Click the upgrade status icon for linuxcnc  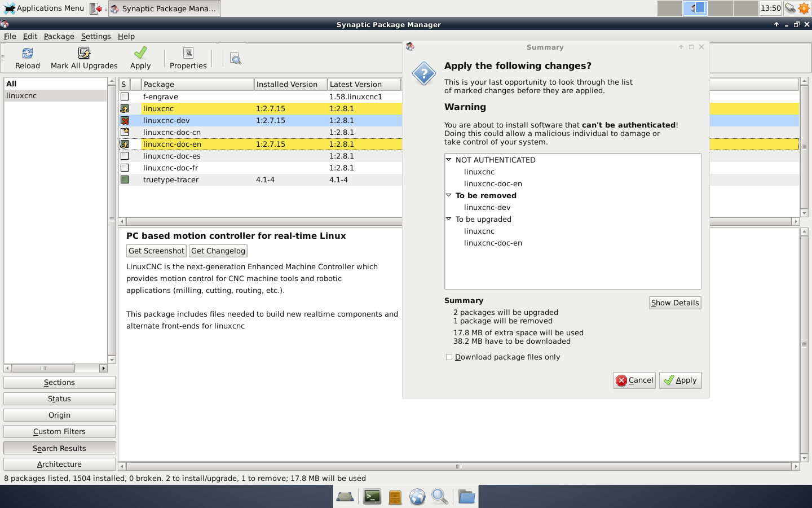(x=125, y=108)
